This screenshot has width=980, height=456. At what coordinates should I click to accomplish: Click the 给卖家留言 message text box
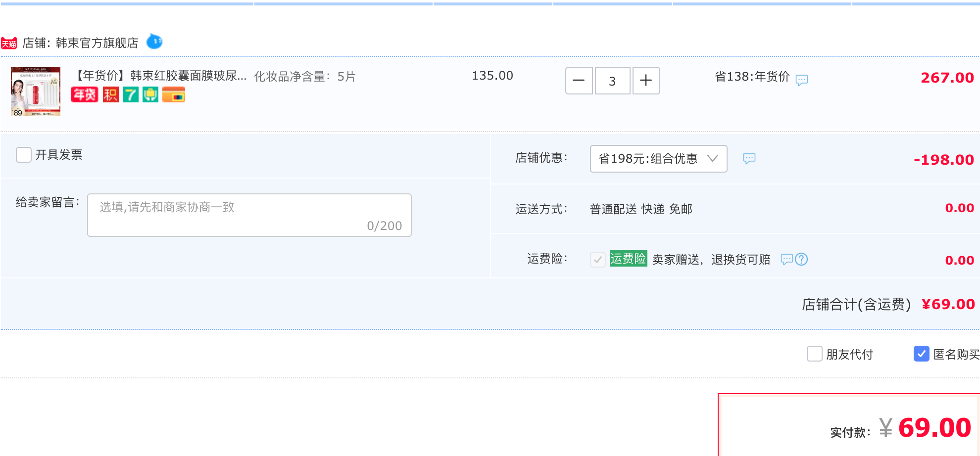(x=249, y=215)
